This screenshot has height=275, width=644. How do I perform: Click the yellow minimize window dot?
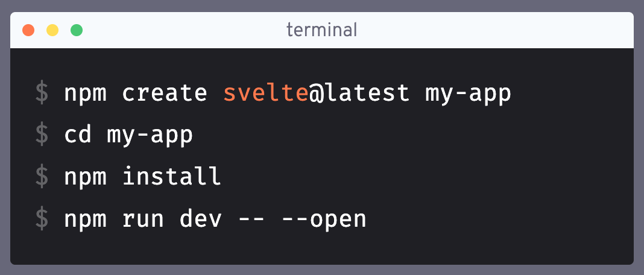[52, 30]
